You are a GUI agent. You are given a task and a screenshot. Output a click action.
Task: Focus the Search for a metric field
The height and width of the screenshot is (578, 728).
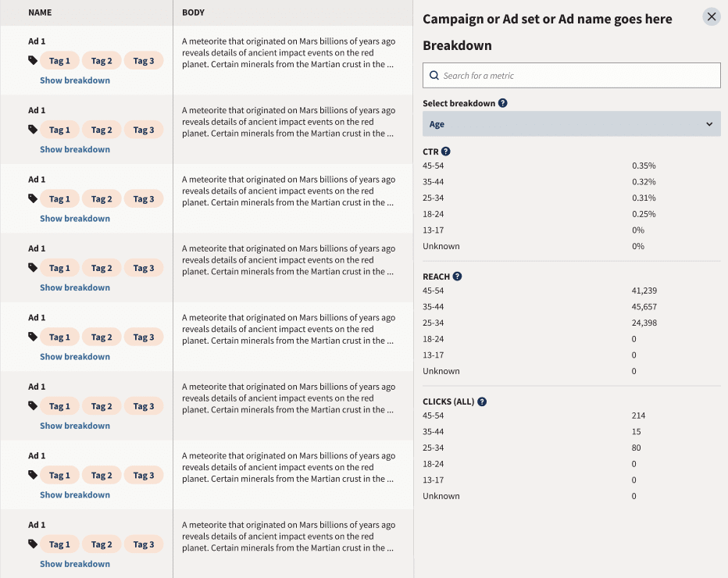[578, 76]
